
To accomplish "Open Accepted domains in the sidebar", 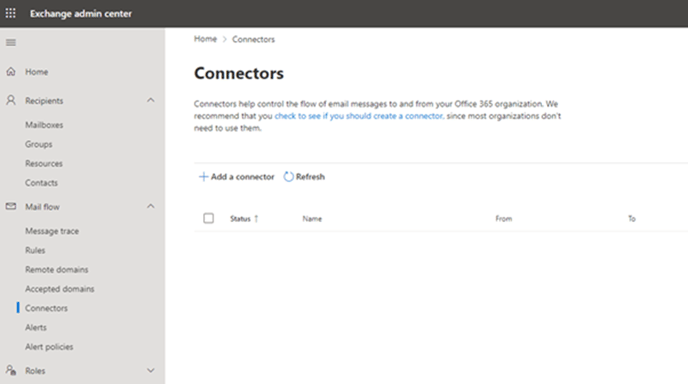I will point(60,289).
